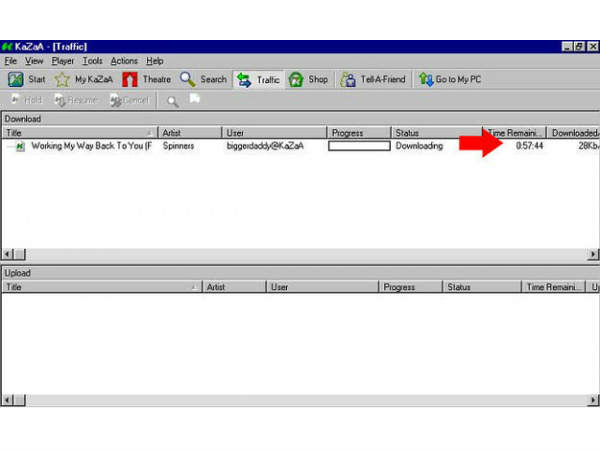Click the greyed chat bubble icon
The width and height of the screenshot is (600, 450).
pos(195,99)
